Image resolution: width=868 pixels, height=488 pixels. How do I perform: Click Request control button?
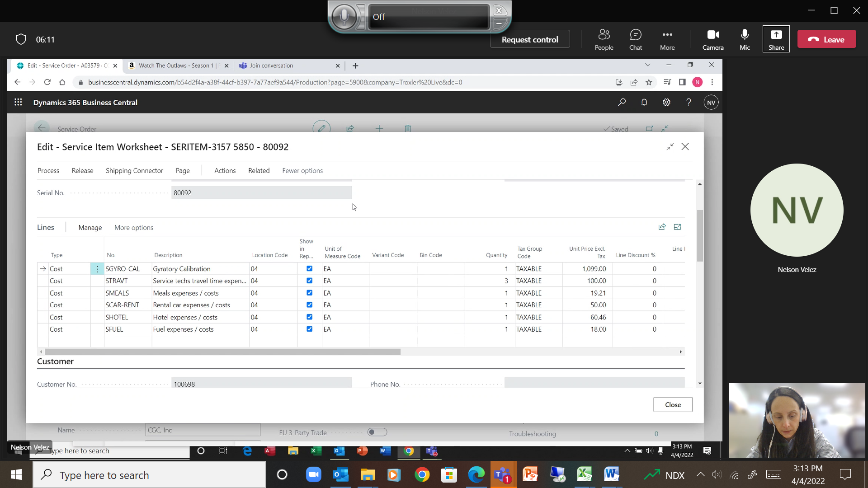[x=530, y=40]
